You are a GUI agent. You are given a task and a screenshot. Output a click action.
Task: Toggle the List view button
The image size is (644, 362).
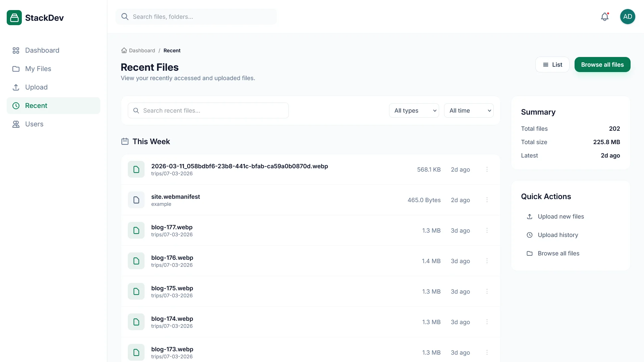(552, 65)
